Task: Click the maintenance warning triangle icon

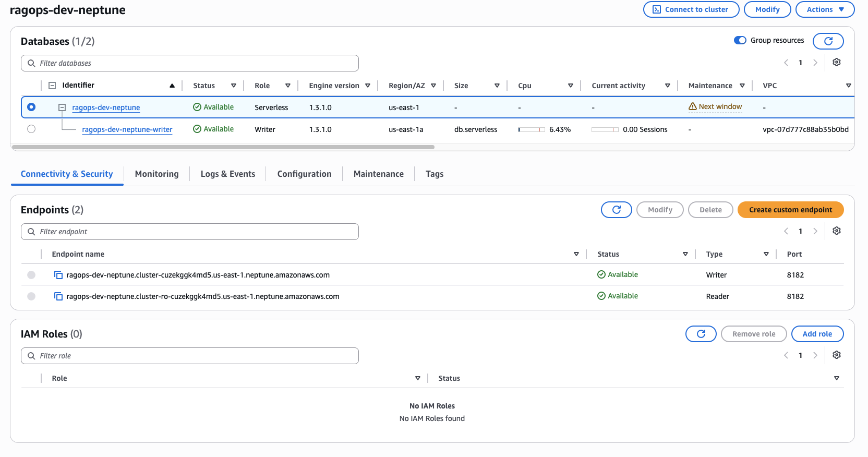Action: click(693, 106)
